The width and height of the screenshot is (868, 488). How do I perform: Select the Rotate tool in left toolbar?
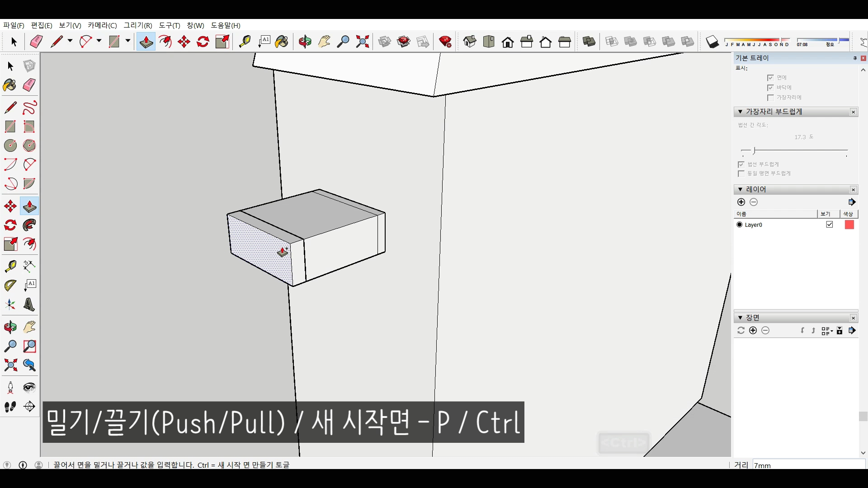(x=10, y=225)
